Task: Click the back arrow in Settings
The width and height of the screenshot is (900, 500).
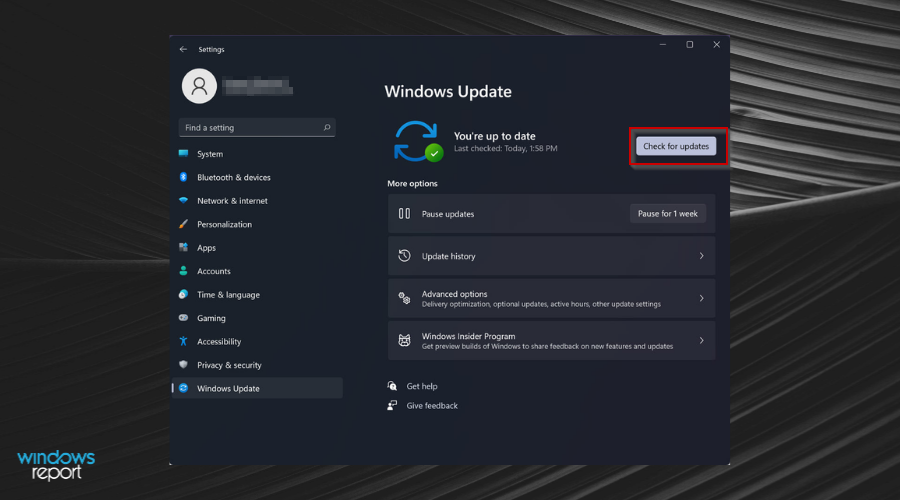Action: 183,49
